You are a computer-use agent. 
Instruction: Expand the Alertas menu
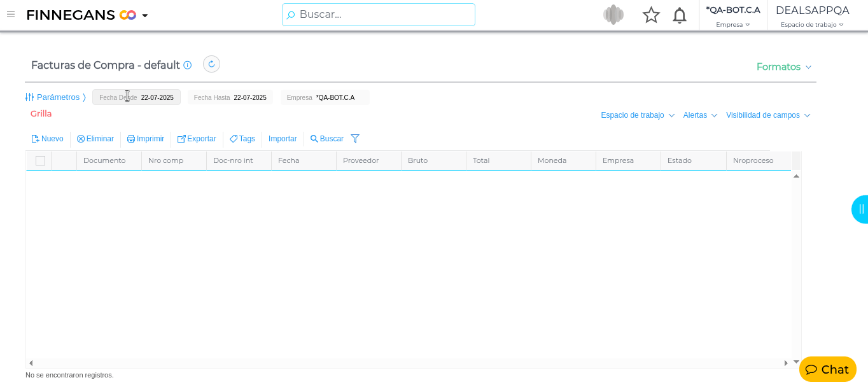click(x=701, y=115)
